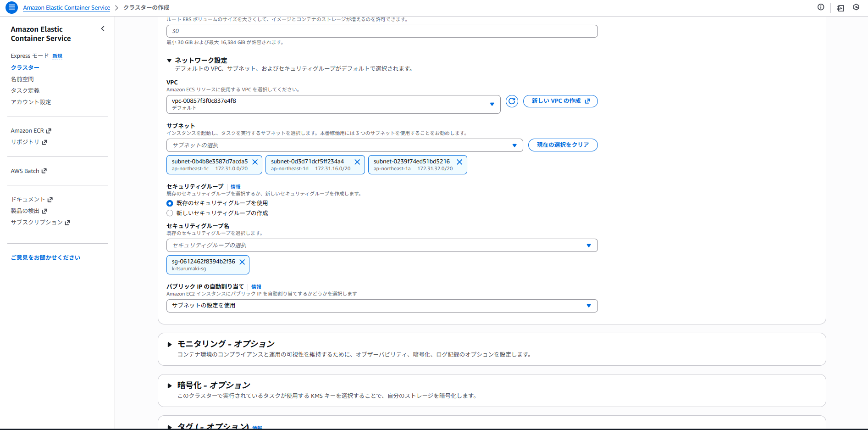Image resolution: width=868 pixels, height=430 pixels.
Task: Open the サブネットの選択 dropdown
Action: [x=344, y=145]
